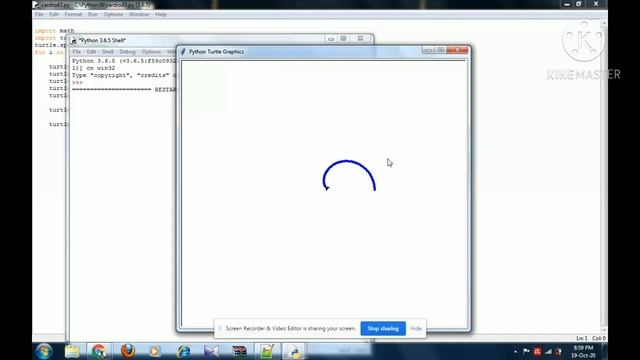Click 'Ln: 1' in editor status bar

tap(582, 338)
